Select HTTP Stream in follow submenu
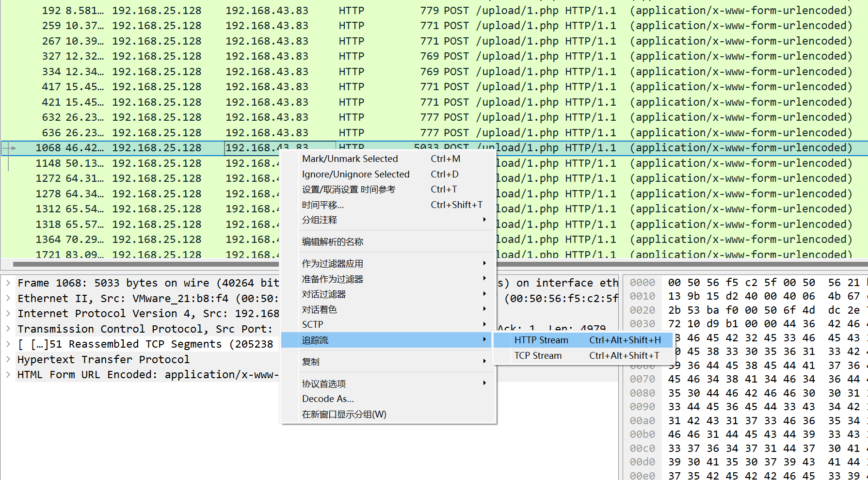This screenshot has width=868, height=480. click(541, 340)
